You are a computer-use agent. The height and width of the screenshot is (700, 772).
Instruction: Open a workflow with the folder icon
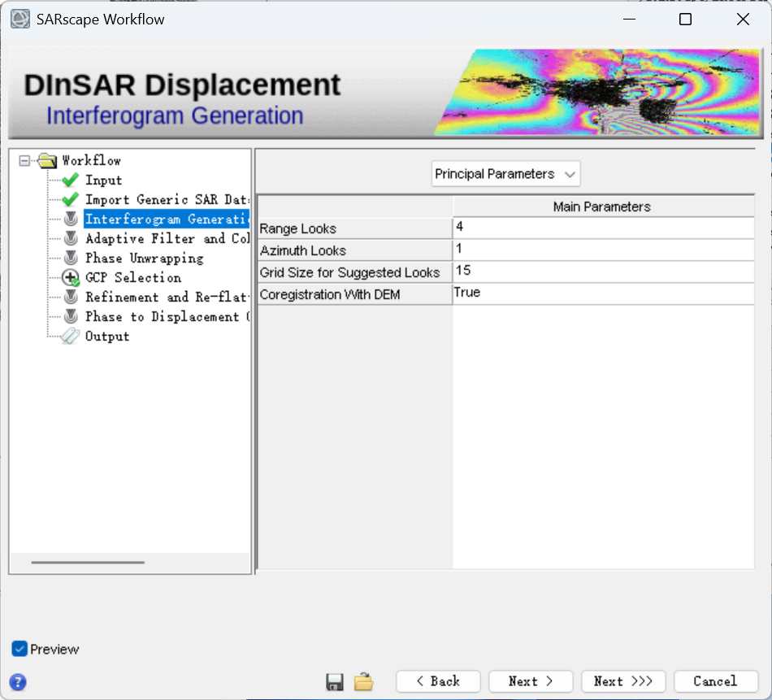364,681
